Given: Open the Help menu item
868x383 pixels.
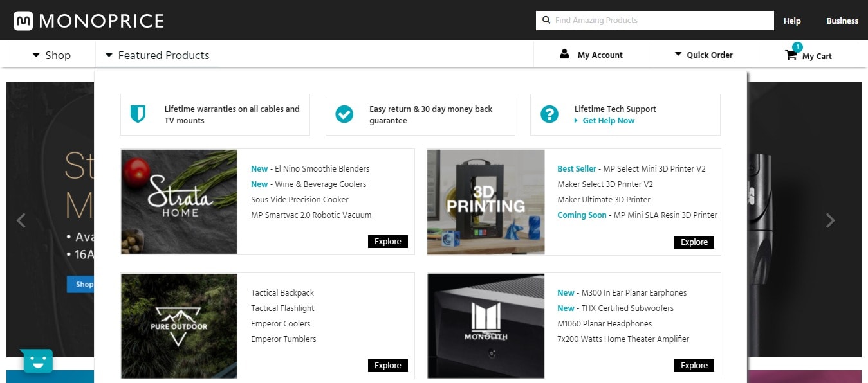Looking at the screenshot, I should tap(792, 21).
